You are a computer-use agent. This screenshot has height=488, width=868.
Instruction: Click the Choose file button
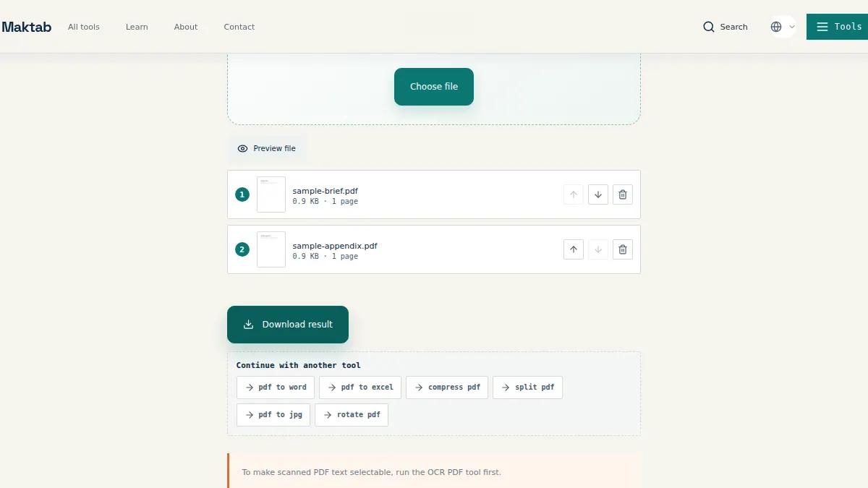(434, 87)
